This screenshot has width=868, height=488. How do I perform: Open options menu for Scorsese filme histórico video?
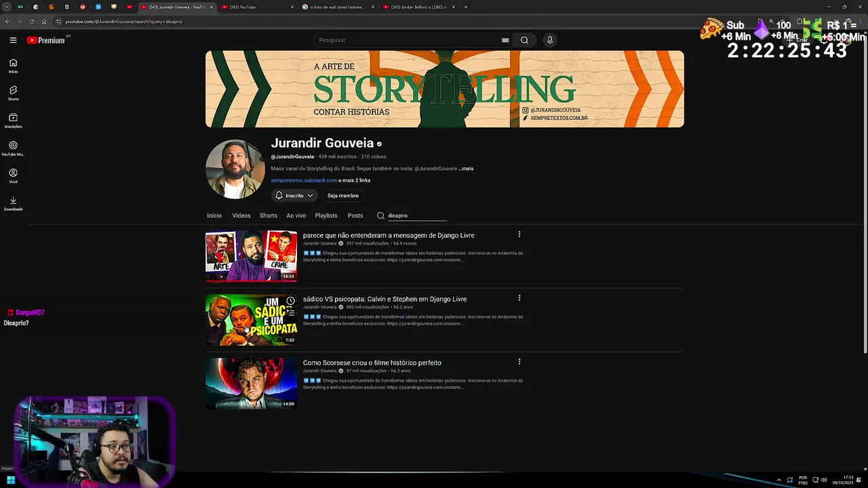[x=519, y=362]
